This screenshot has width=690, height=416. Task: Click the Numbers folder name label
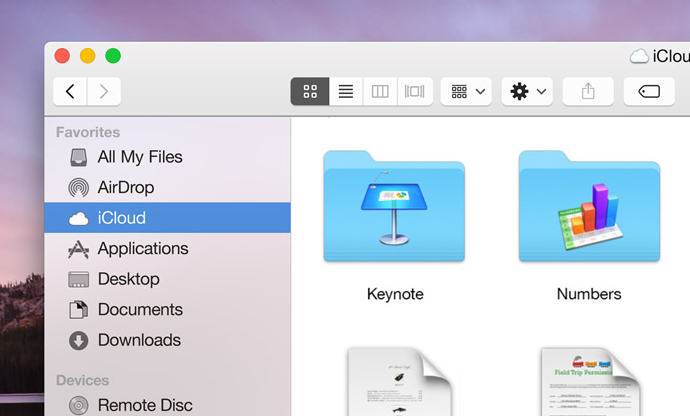tap(589, 294)
